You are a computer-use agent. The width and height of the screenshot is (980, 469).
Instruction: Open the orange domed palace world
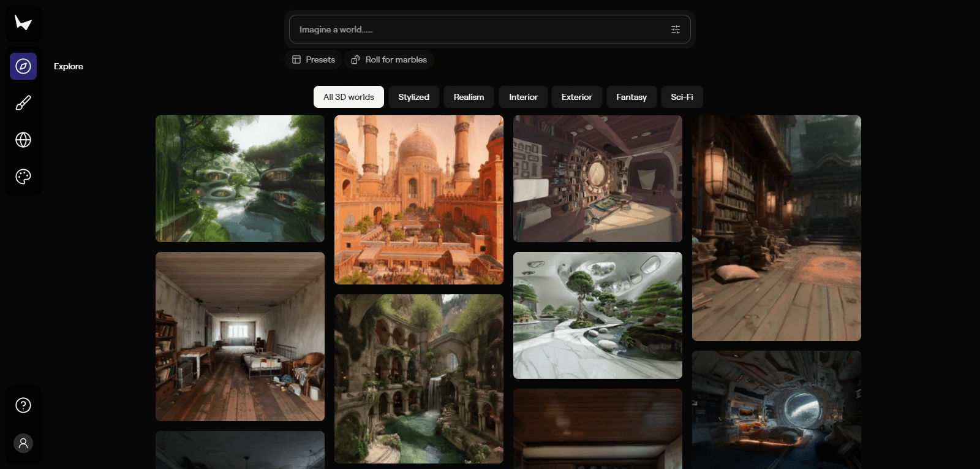tap(419, 200)
